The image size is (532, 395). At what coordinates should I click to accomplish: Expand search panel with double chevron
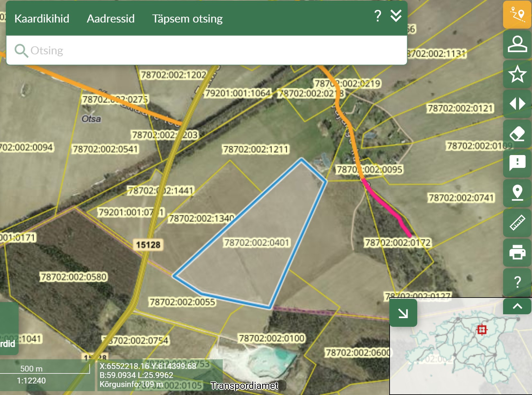click(396, 16)
